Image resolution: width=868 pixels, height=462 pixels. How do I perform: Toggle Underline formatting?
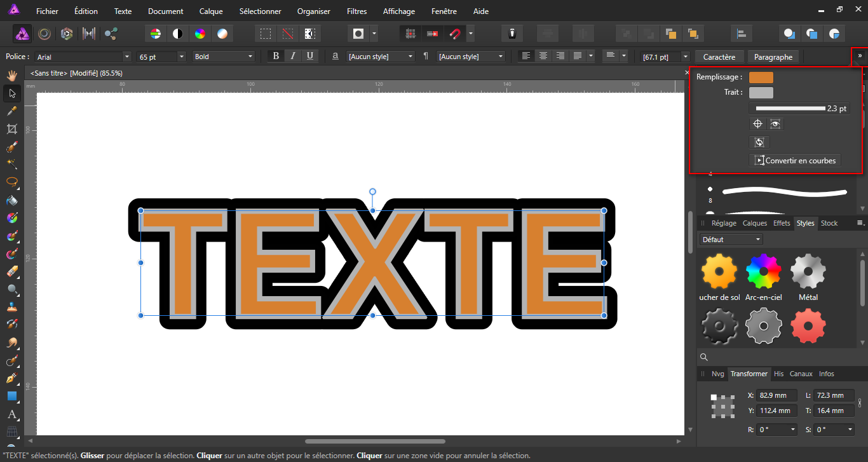310,56
